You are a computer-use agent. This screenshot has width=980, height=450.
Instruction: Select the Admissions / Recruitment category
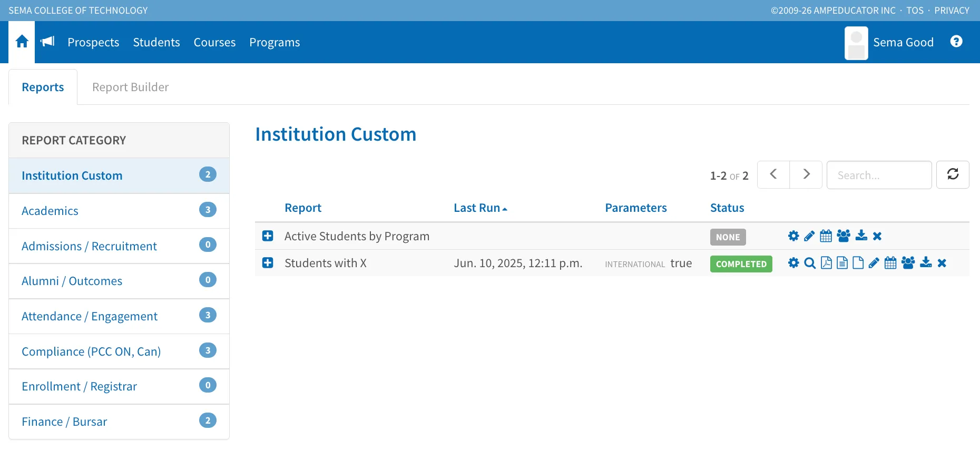tap(119, 246)
